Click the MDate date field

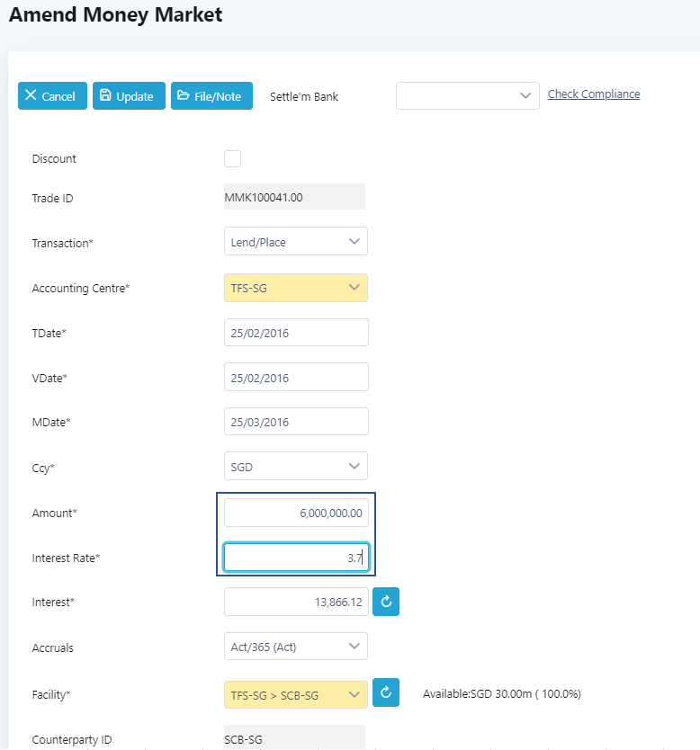tap(295, 422)
